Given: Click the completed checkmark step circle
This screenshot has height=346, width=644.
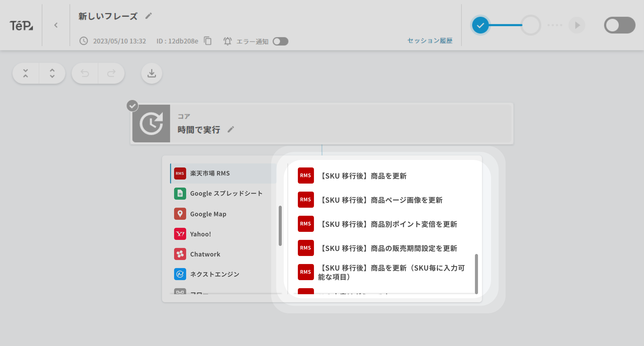Looking at the screenshot, I should [x=480, y=25].
